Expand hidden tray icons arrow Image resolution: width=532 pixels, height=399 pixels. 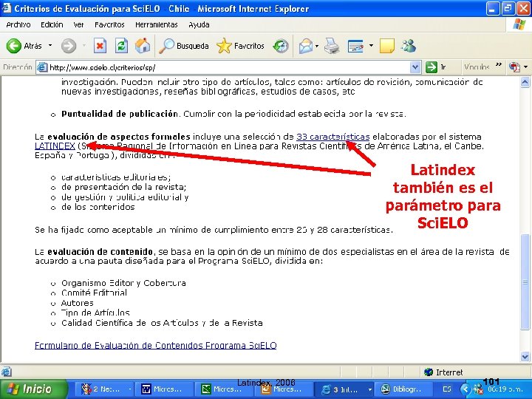point(465,389)
